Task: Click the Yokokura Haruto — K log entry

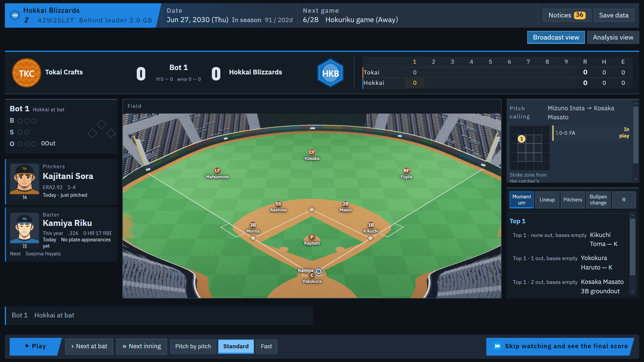Action: click(569, 263)
